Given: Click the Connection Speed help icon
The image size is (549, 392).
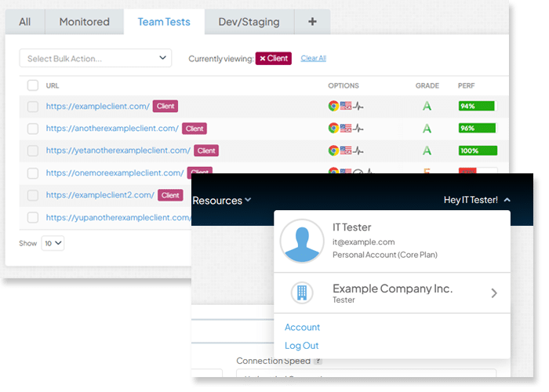Looking at the screenshot, I should point(318,361).
